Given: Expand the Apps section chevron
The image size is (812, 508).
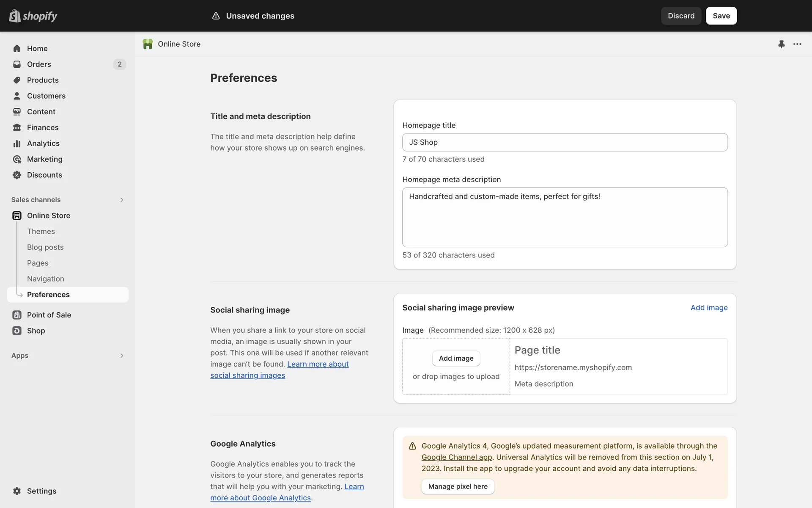Looking at the screenshot, I should point(122,356).
